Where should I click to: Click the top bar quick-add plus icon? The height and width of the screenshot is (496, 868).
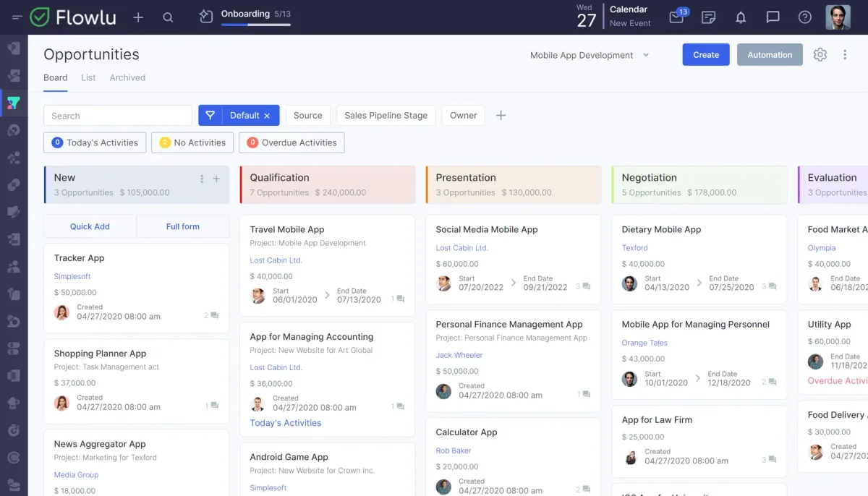(x=138, y=17)
